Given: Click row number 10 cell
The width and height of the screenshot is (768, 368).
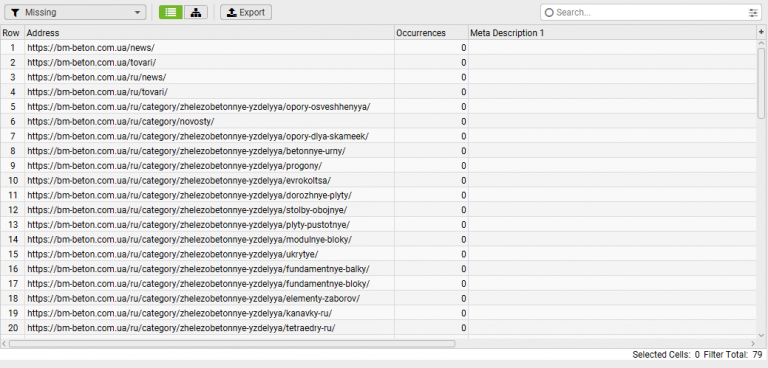Looking at the screenshot, I should (12, 180).
